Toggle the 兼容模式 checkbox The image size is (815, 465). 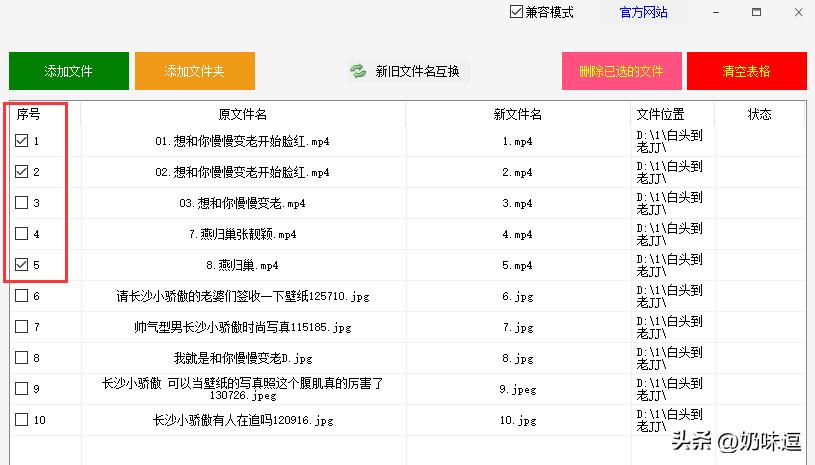[516, 12]
